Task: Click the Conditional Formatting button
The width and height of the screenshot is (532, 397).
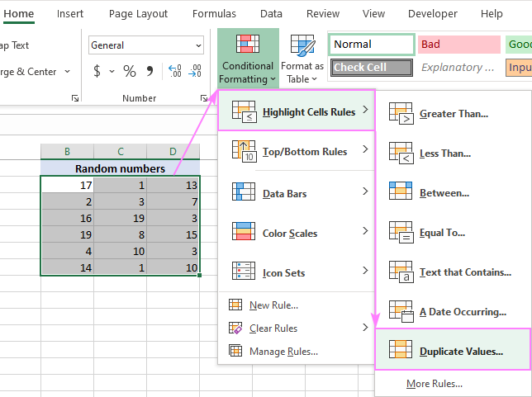Action: [246, 58]
